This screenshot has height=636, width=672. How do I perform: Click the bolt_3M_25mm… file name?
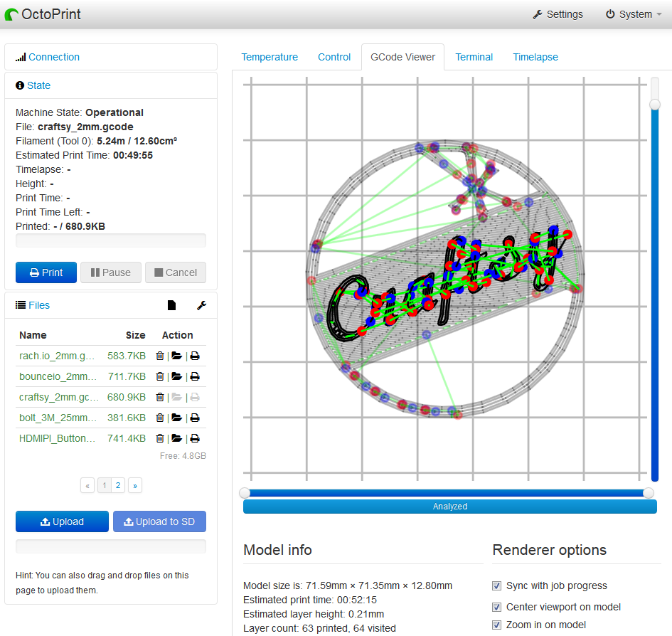point(58,418)
